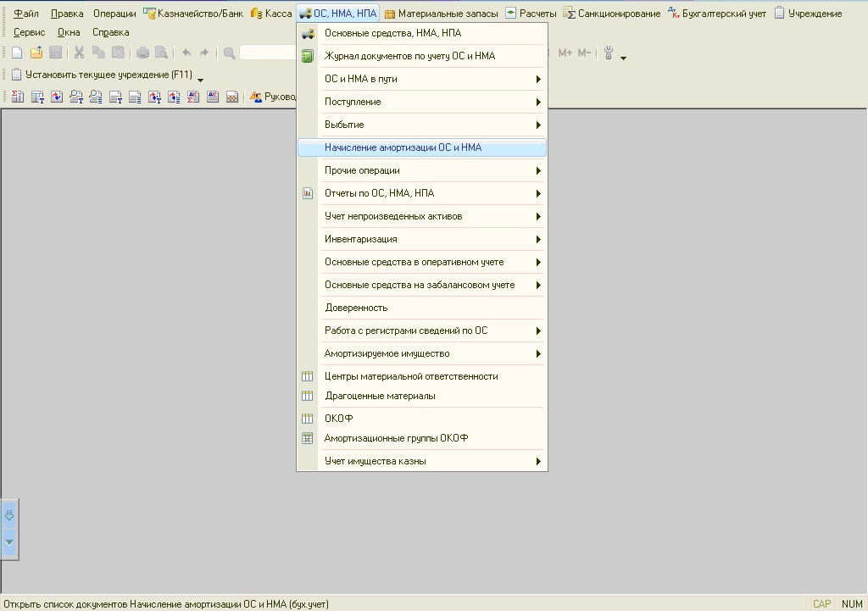Click the magnifier document icon with T
The image size is (868, 611).
point(76,97)
